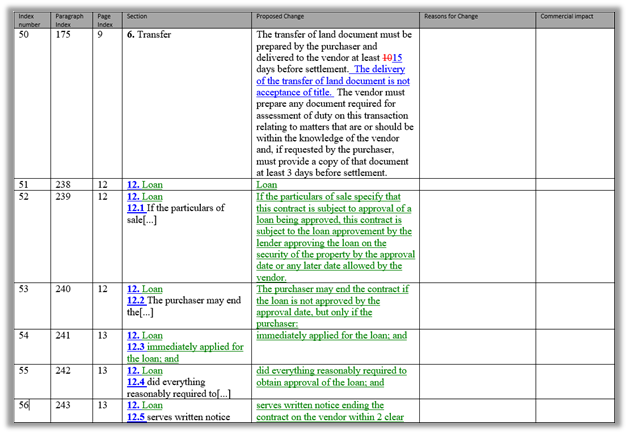The image size is (628, 434).
Task: Click proposed change 'immediately applied for the loan; and'
Action: [x=332, y=336]
